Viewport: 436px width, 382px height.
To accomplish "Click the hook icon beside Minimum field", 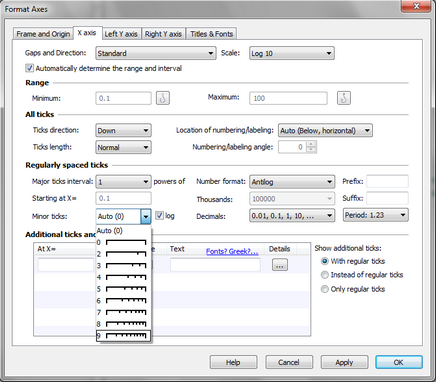I will [x=163, y=98].
